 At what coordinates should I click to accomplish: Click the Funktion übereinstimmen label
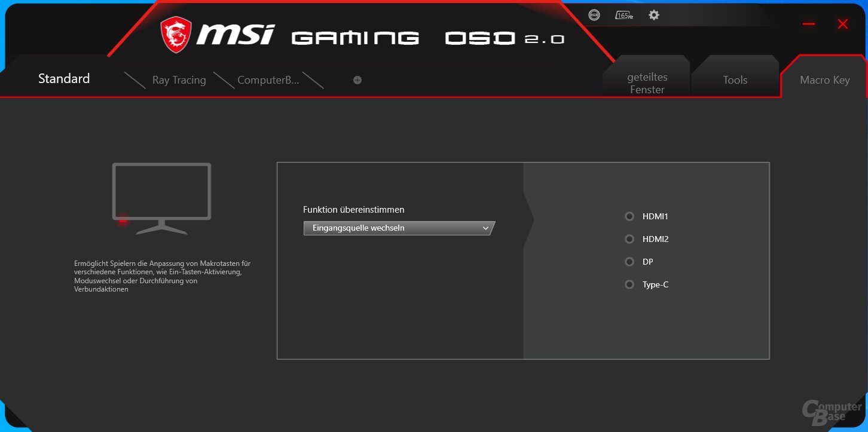click(354, 210)
